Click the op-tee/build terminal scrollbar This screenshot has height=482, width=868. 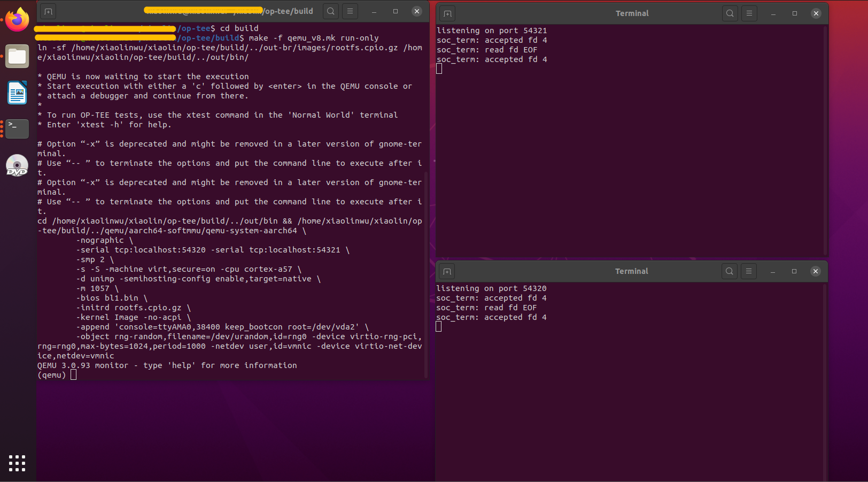click(x=426, y=275)
